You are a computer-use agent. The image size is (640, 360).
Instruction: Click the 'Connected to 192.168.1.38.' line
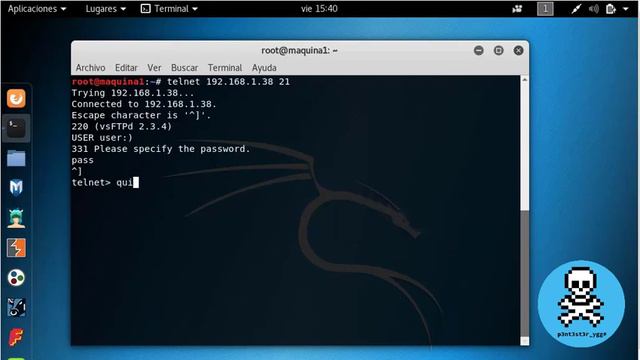[144, 104]
